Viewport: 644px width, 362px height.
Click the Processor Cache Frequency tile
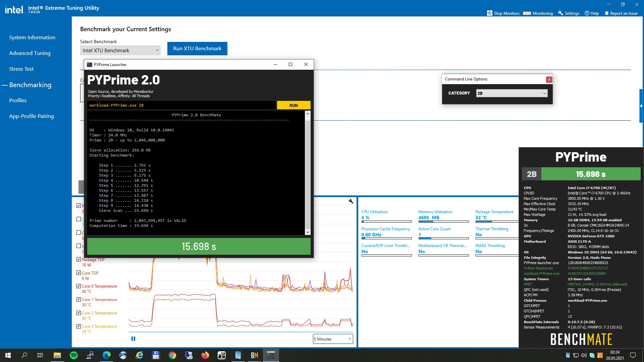pos(386,233)
